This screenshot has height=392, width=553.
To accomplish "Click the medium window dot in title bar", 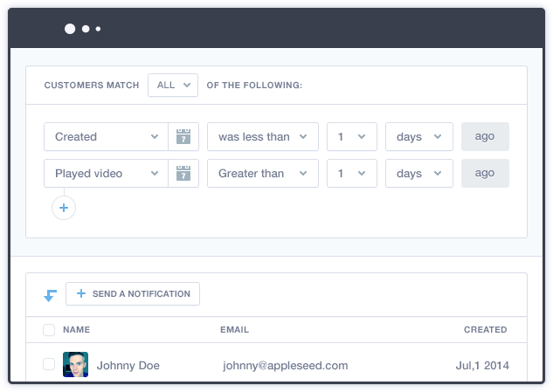I will pos(86,29).
